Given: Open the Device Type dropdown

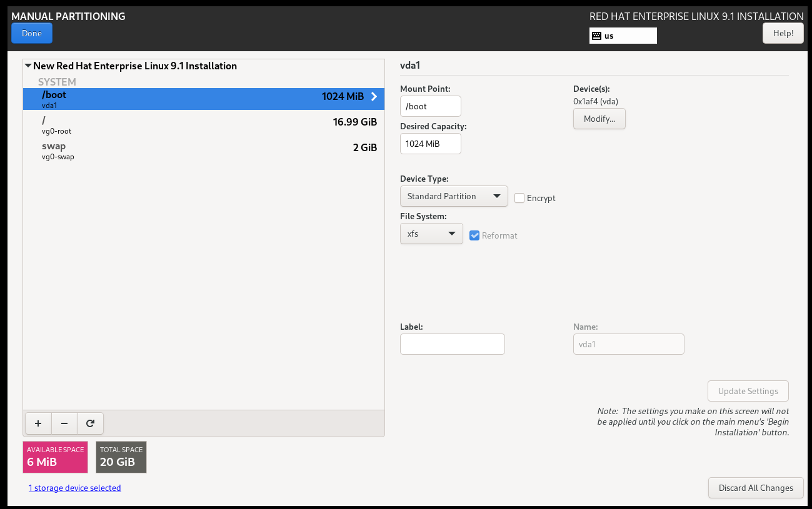Looking at the screenshot, I should pos(454,196).
